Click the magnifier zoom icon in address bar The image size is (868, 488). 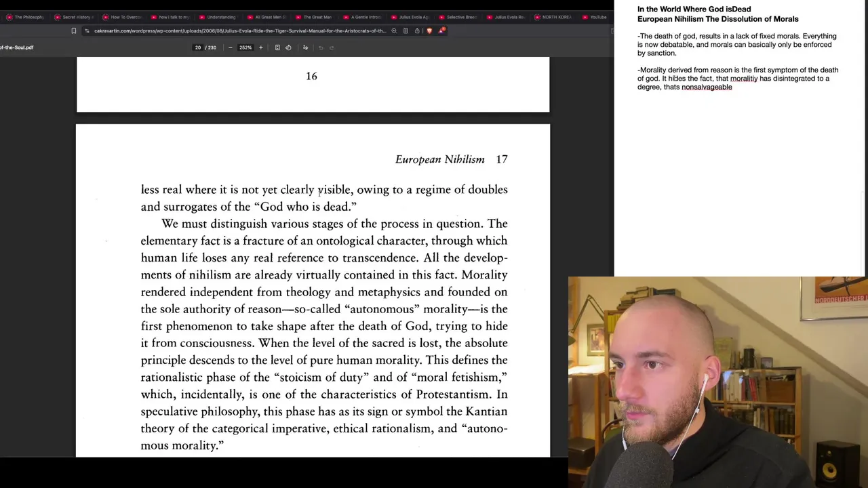(x=394, y=30)
